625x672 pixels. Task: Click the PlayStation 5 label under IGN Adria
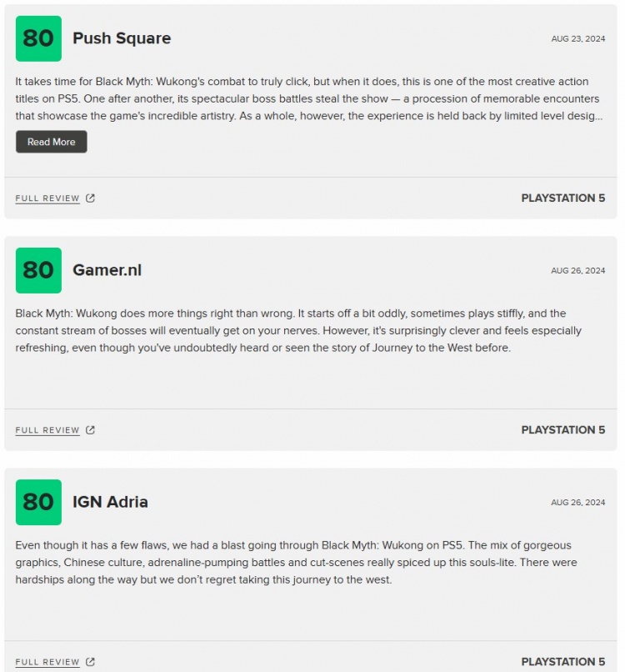[x=562, y=662]
